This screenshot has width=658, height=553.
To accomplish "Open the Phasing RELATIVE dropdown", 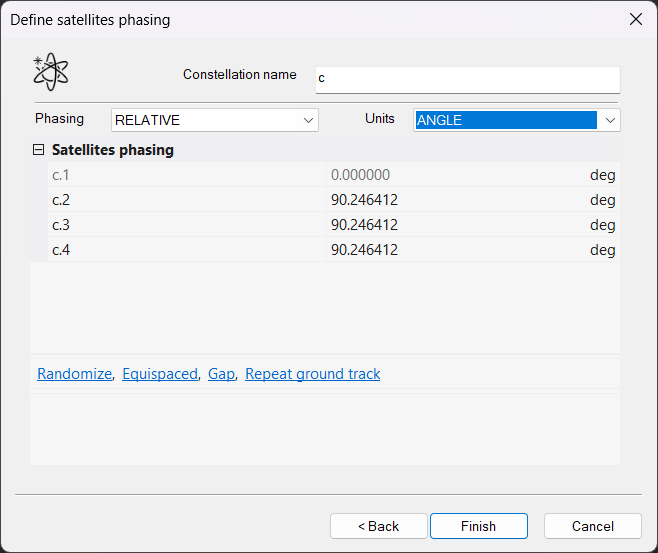I will click(214, 120).
